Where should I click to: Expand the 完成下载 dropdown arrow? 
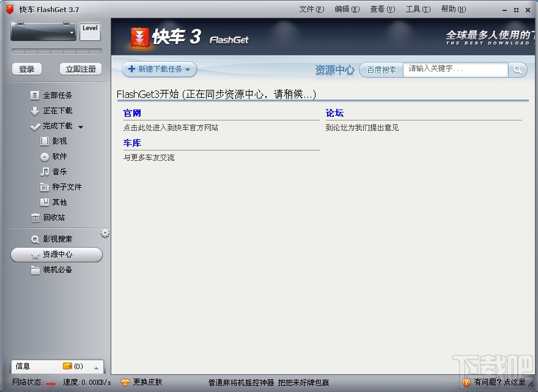pyautogui.click(x=81, y=127)
